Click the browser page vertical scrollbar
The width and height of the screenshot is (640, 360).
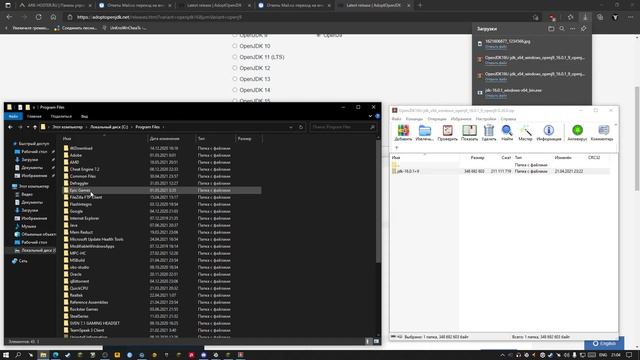[637, 138]
